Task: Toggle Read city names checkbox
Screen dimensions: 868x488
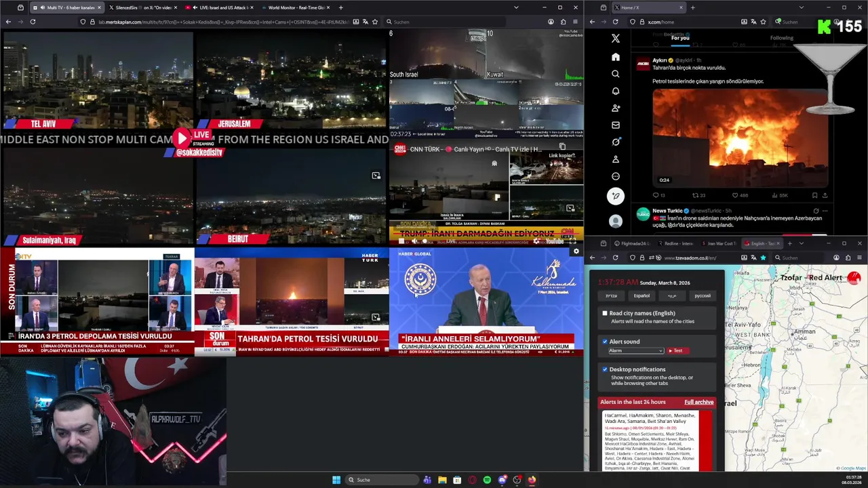Action: click(605, 313)
